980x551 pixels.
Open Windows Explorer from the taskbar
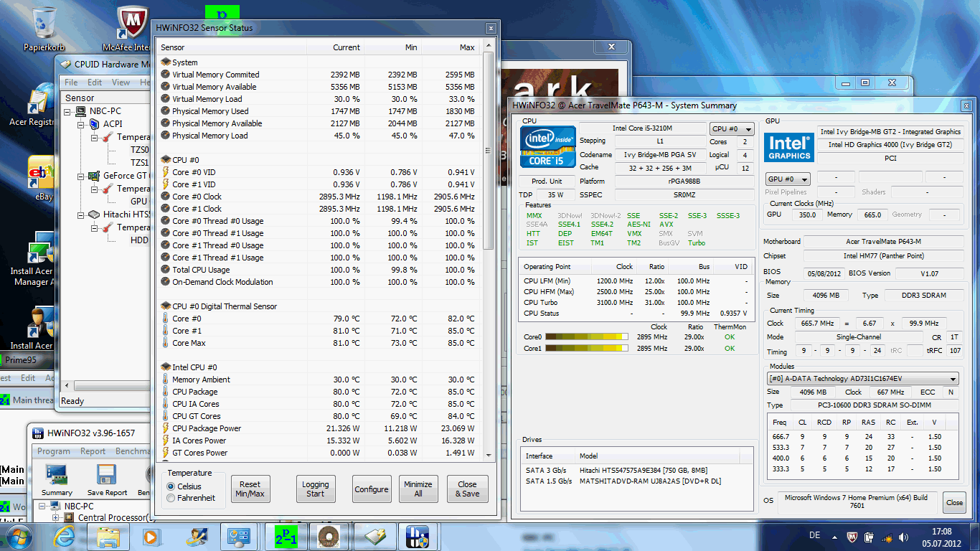tap(108, 536)
